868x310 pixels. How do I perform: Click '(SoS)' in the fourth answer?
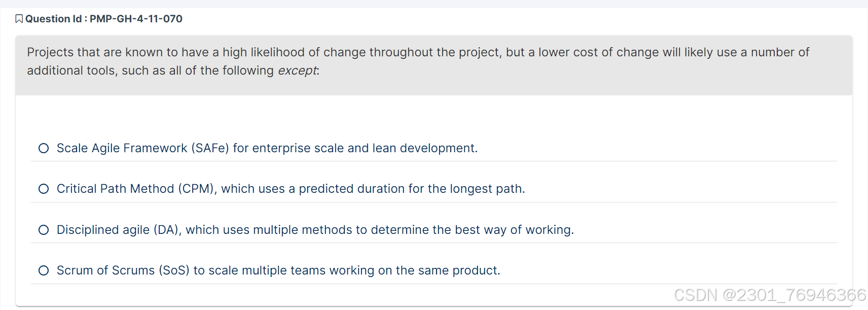[174, 270]
